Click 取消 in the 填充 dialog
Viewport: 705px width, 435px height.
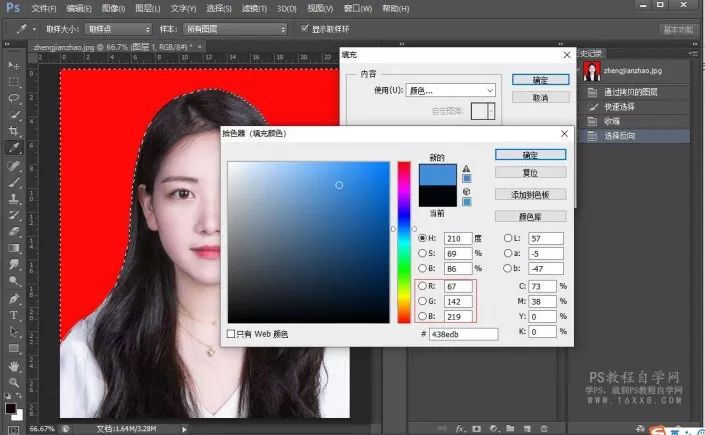click(x=540, y=97)
